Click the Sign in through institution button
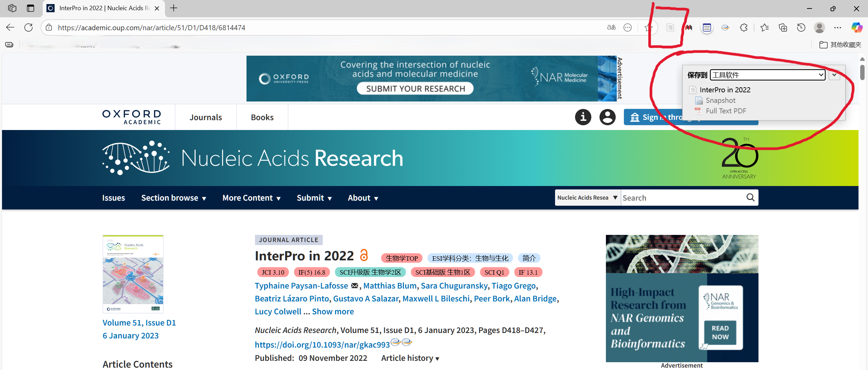The height and width of the screenshot is (370, 868). coord(653,117)
